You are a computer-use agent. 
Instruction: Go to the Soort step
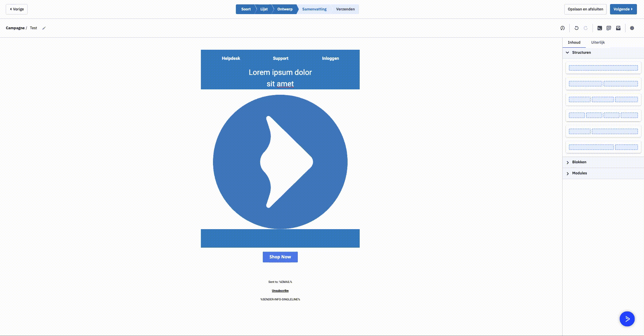tap(246, 9)
